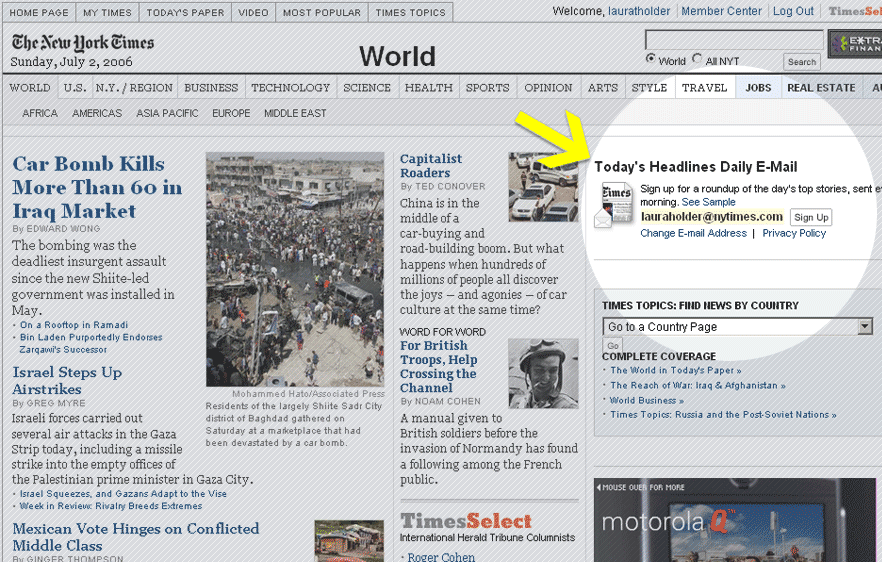Click Change E-mail Address link

pyautogui.click(x=693, y=233)
